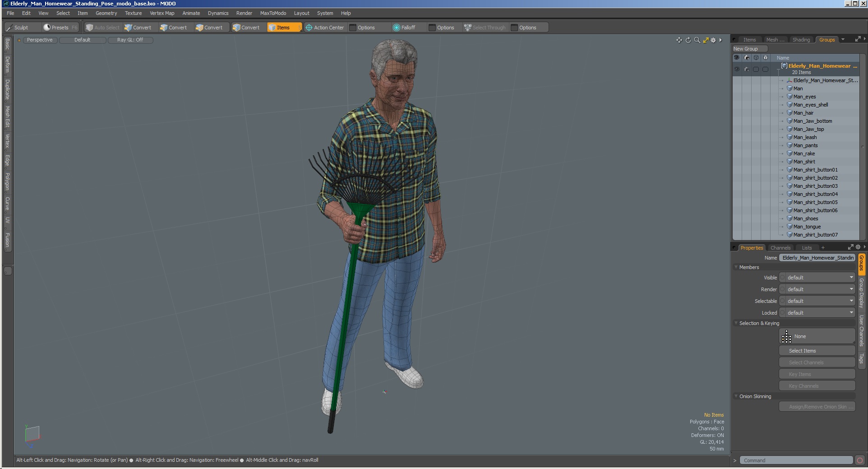Click the Default shading style button
868x469 pixels.
pos(83,40)
